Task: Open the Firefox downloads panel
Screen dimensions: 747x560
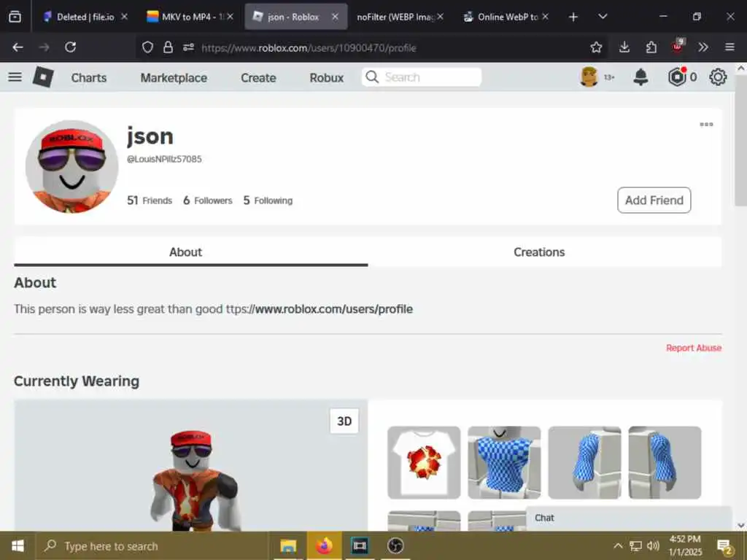Action: click(624, 47)
